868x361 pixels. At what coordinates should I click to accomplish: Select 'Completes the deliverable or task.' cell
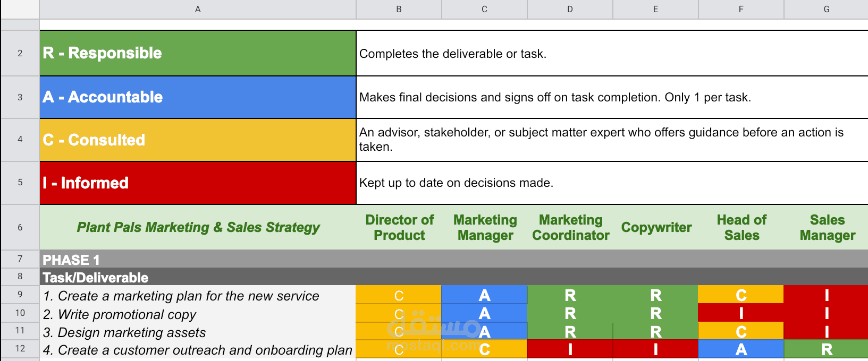point(612,53)
